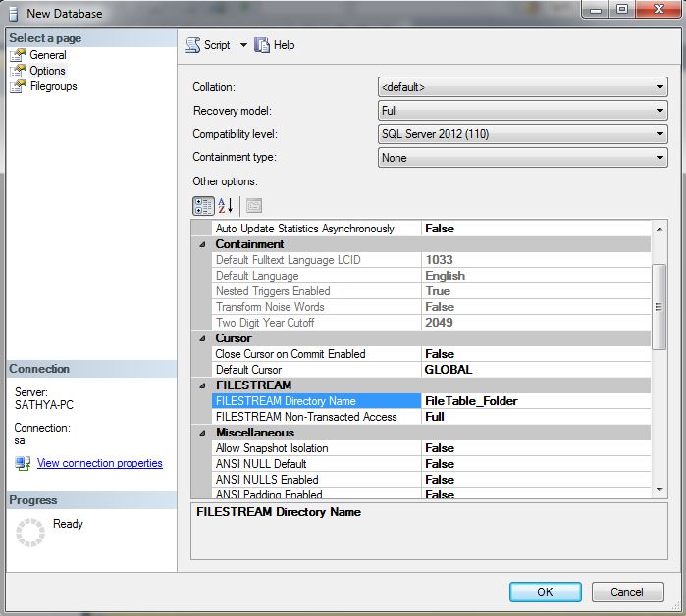Open the Collation dropdown
The width and height of the screenshot is (686, 616).
pos(522,87)
